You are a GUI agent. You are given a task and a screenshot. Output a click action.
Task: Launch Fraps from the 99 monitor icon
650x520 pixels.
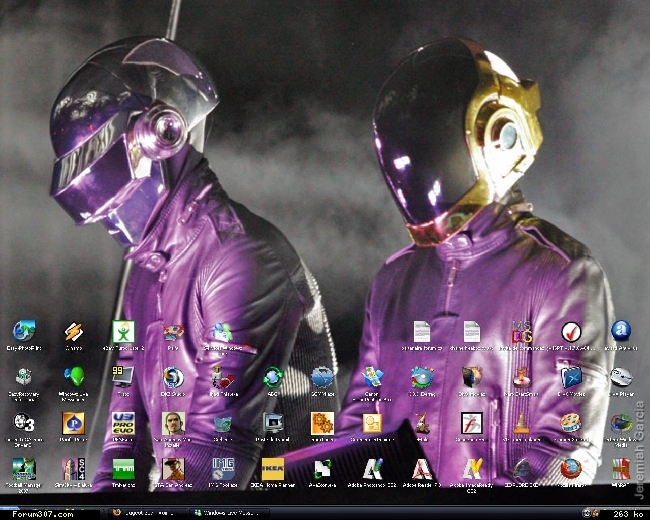pos(123,377)
